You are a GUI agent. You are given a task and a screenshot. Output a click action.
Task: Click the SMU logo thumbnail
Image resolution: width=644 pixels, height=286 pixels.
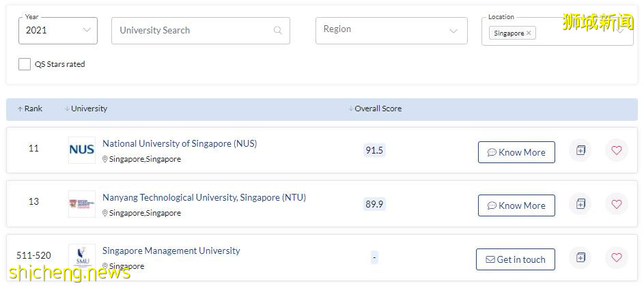(82, 257)
